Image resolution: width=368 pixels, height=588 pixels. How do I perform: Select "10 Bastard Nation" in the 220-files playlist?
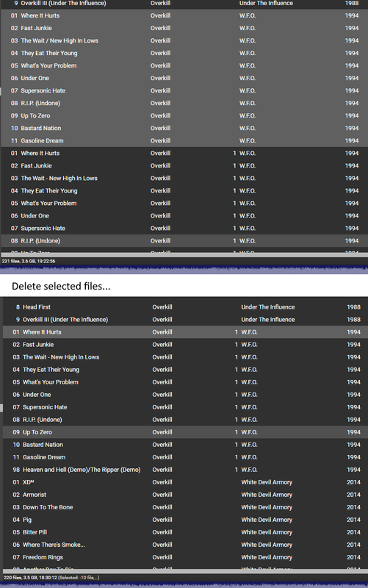(x=186, y=445)
